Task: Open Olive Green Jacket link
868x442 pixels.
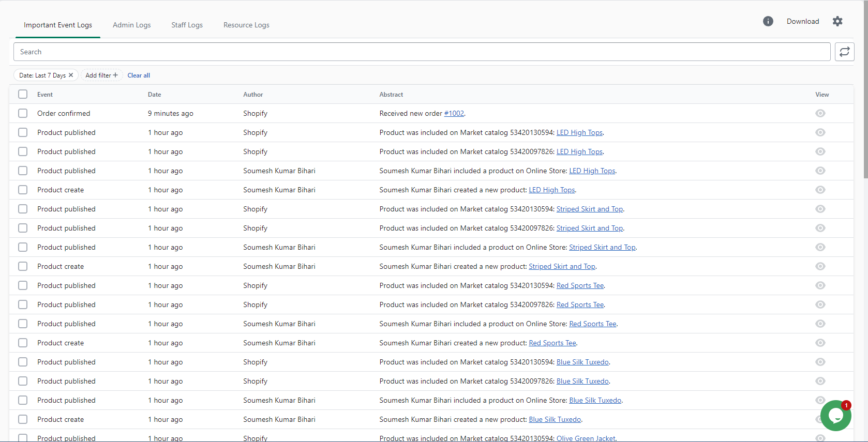Action: point(586,438)
